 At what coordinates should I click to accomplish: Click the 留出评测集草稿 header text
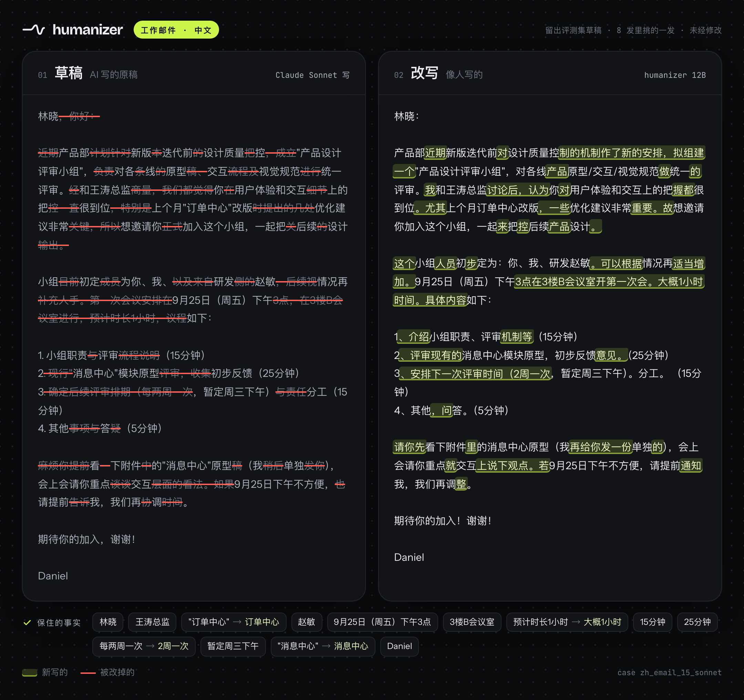click(573, 30)
